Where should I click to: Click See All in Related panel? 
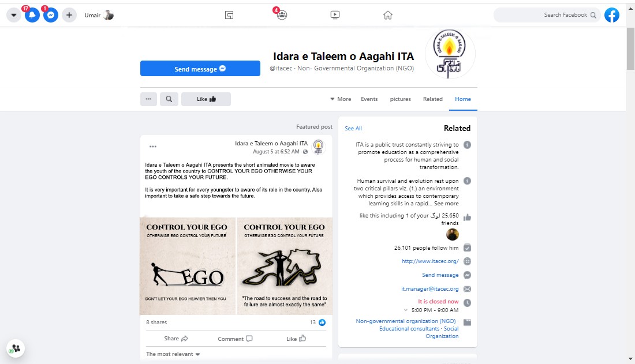(353, 128)
